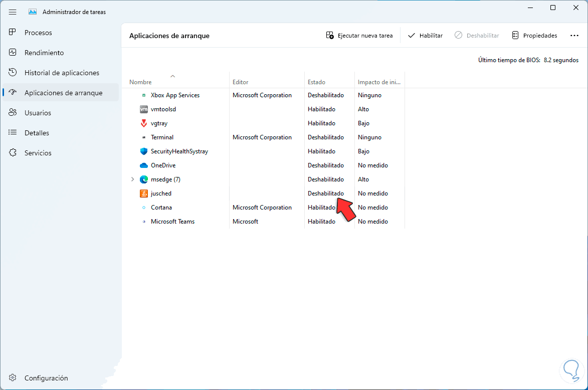Click the Propiedades toolbar icon
Screen dimensions: 588x390
[x=515, y=35]
